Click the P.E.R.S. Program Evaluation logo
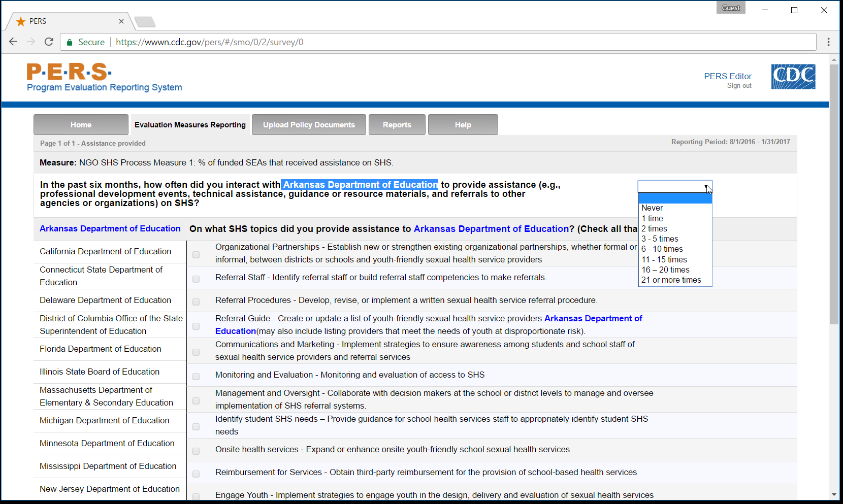843x504 pixels. (104, 77)
